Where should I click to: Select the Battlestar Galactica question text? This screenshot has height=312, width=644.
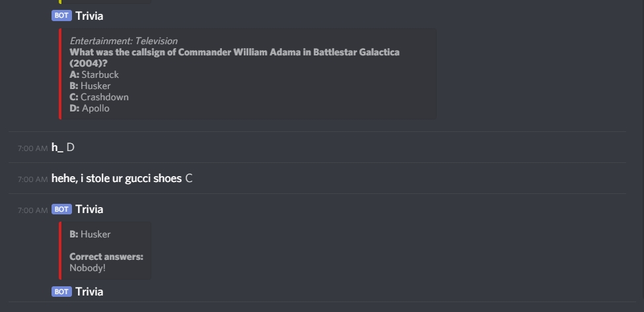(x=234, y=58)
